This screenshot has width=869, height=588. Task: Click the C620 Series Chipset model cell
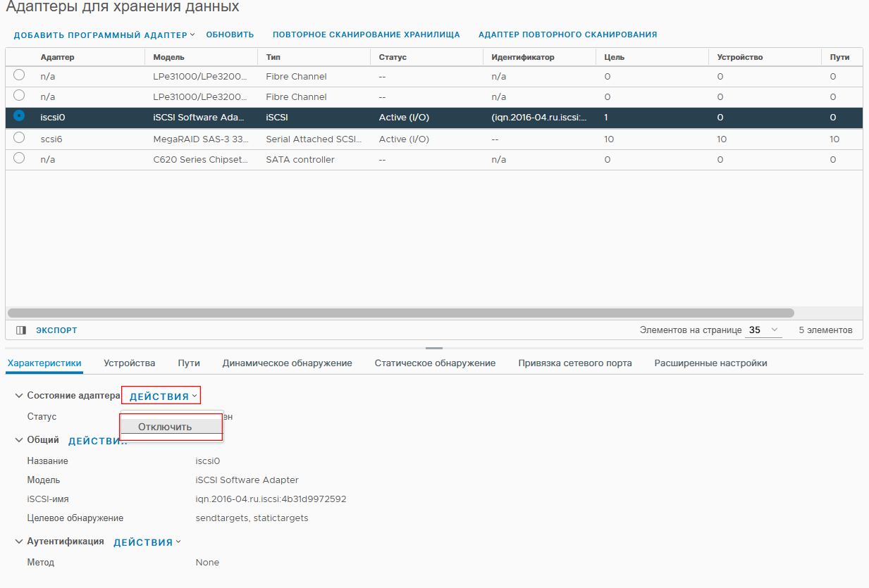201,160
